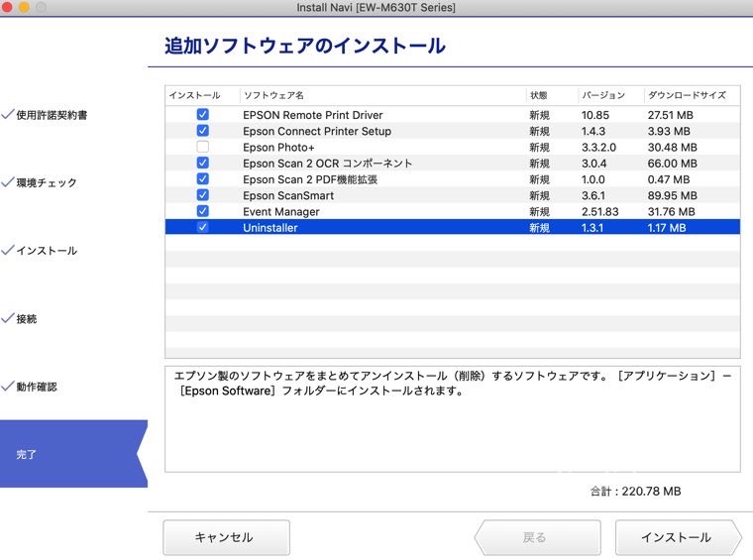Click the 0.47 MB size cell
This screenshot has width=753, height=560.
(x=669, y=179)
